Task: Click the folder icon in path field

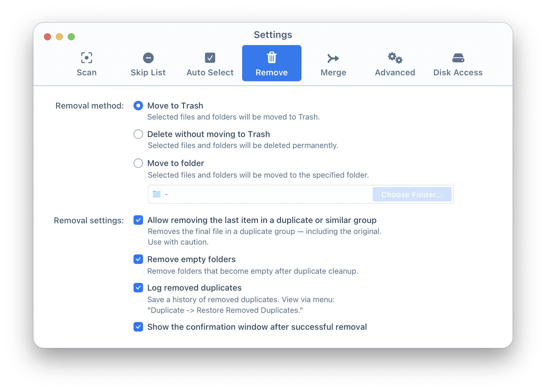Action: [x=157, y=194]
